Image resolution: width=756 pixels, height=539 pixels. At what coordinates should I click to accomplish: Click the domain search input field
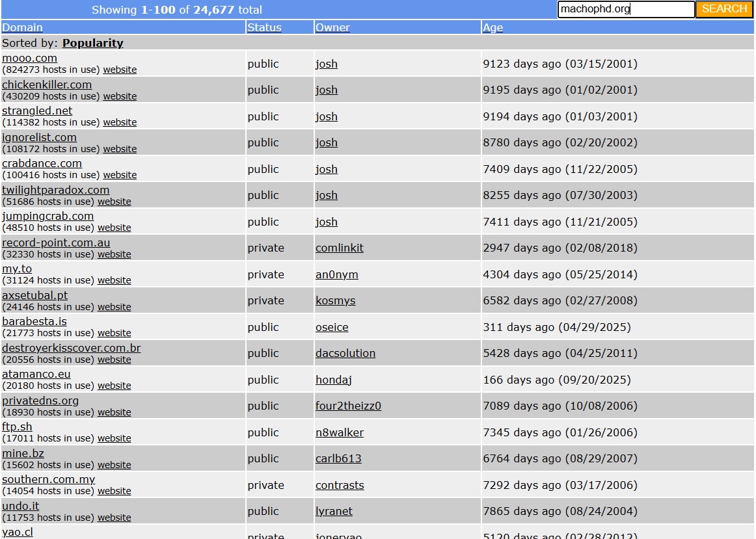[x=626, y=9]
